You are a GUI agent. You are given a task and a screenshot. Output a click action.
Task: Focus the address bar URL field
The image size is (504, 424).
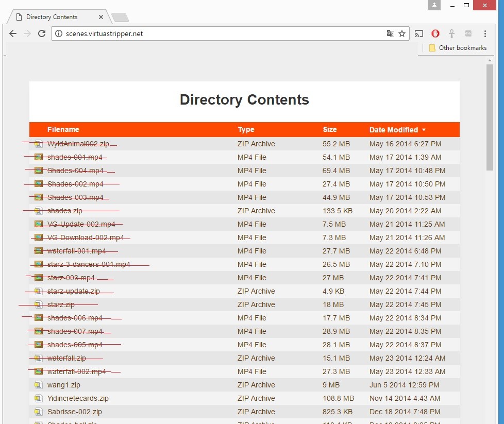pyautogui.click(x=222, y=34)
